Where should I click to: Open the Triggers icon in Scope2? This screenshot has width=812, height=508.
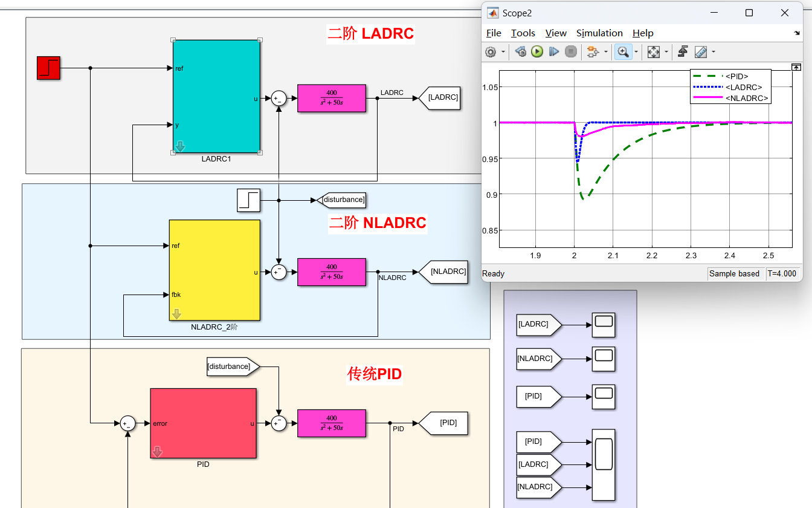point(683,52)
